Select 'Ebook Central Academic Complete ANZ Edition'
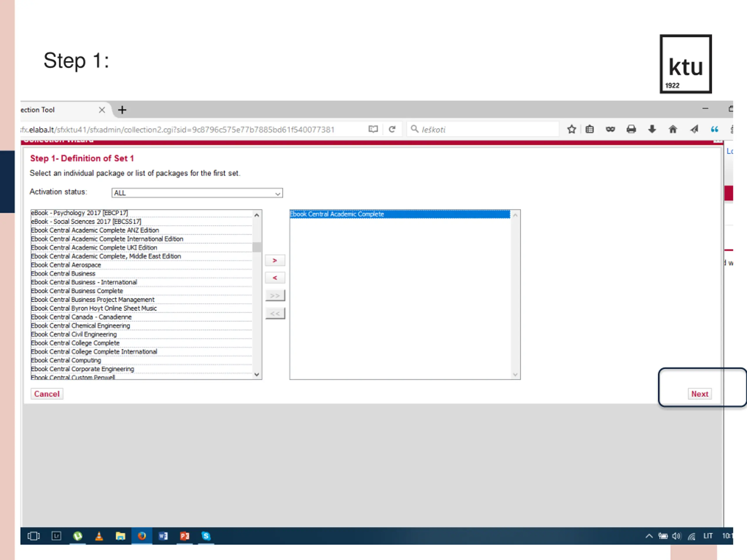This screenshot has width=747, height=560. click(141, 230)
